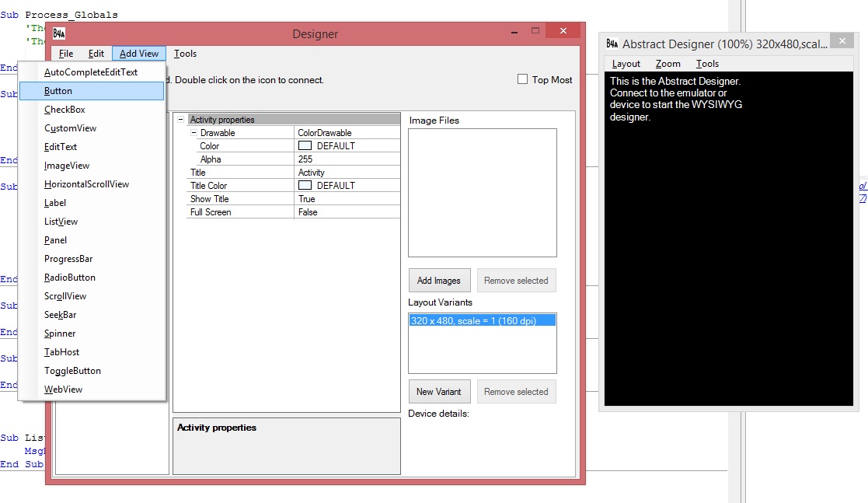The width and height of the screenshot is (868, 503).
Task: Open the Edit menu in Designer
Action: (96, 53)
